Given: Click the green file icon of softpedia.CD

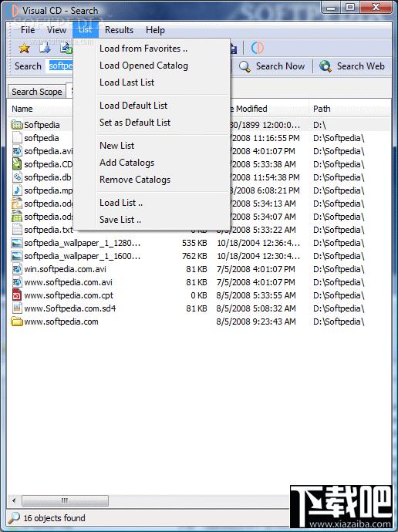Looking at the screenshot, I should point(17,164).
